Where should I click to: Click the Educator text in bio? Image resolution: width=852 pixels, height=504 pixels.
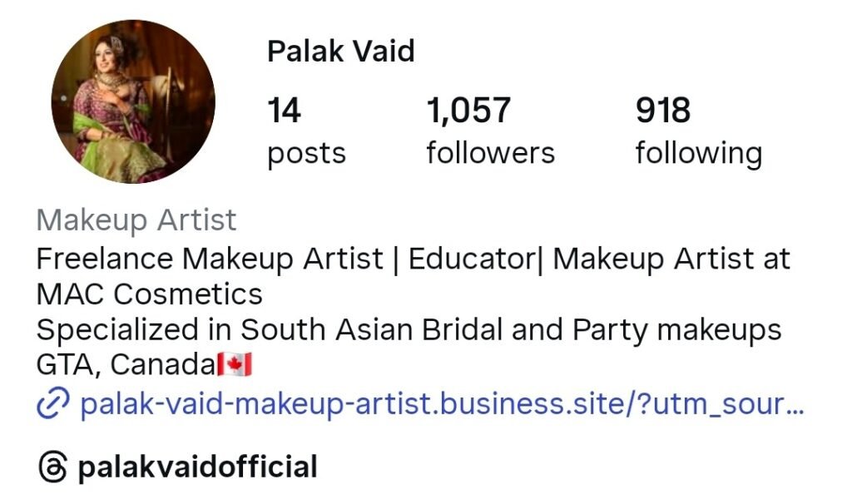coord(472,259)
